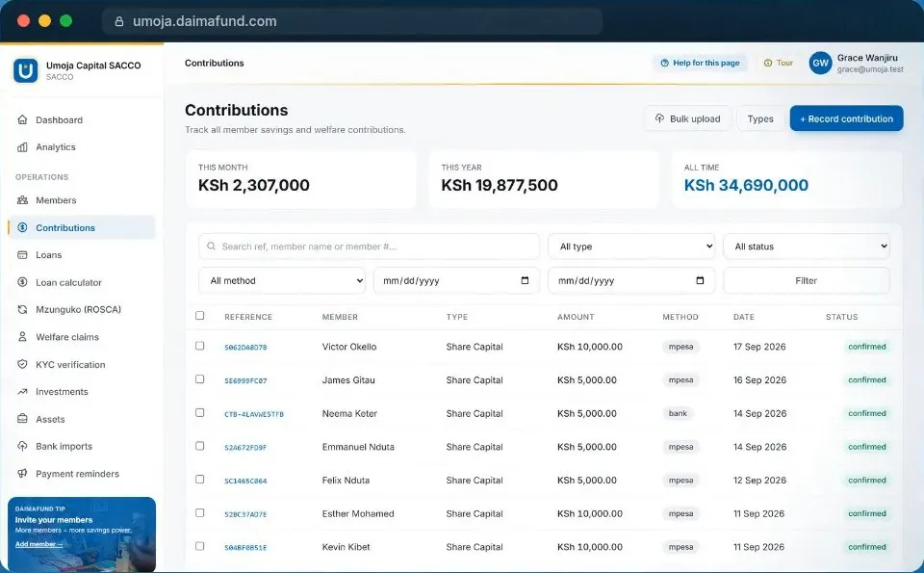Screen dimensions: 924x573
Task: Open reference S2A672FD9F link
Action: coord(245,448)
